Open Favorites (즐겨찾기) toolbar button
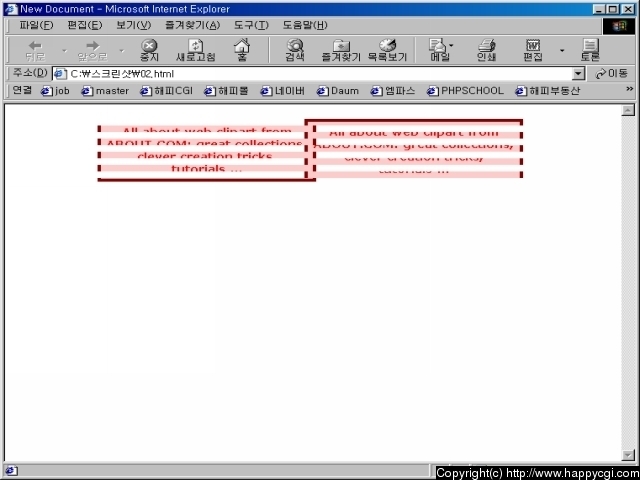Viewport: 640px width, 480px height. pos(341,51)
